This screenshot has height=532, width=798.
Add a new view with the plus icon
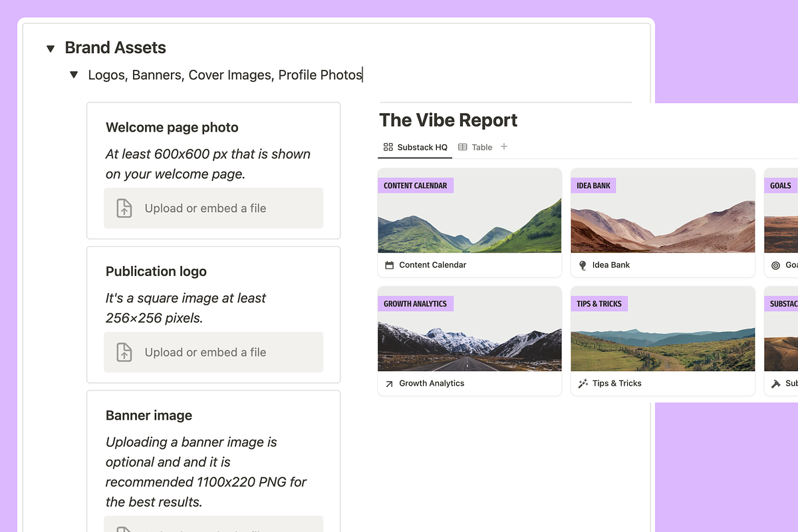pyautogui.click(x=504, y=146)
